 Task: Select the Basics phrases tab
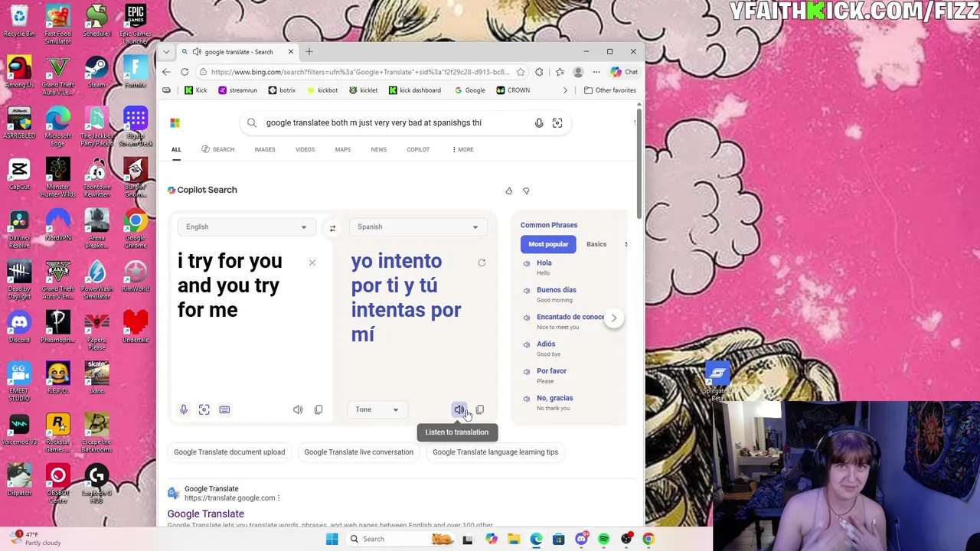click(x=596, y=244)
